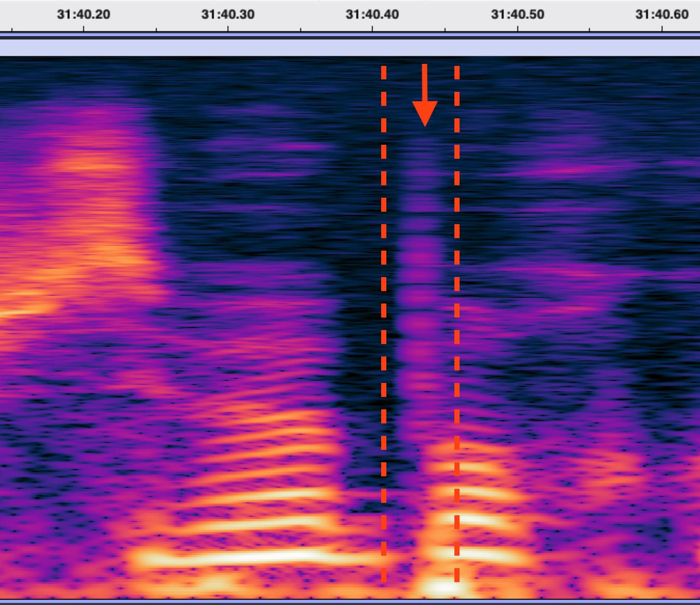Click the minor tick between 31:40.20 and 31:40.30

click(x=156, y=29)
